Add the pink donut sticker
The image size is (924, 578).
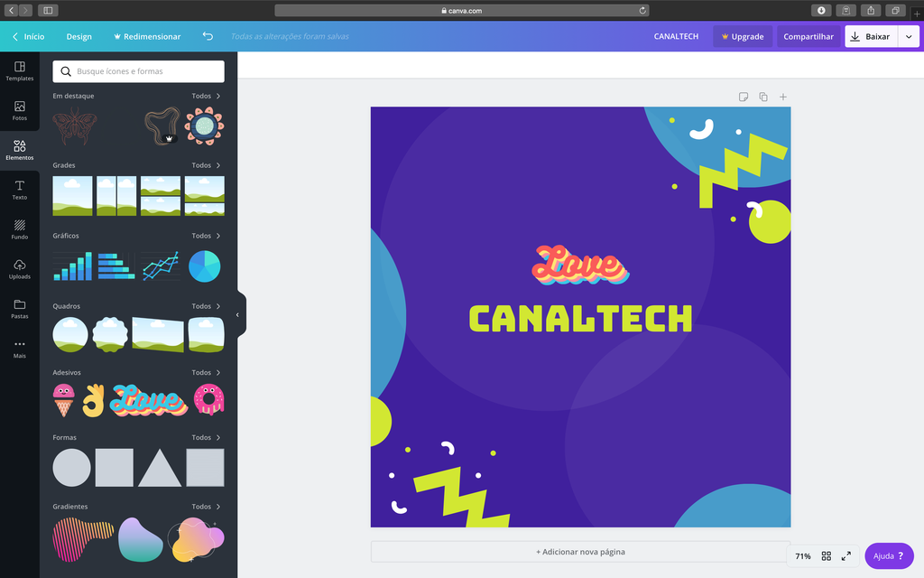point(209,400)
